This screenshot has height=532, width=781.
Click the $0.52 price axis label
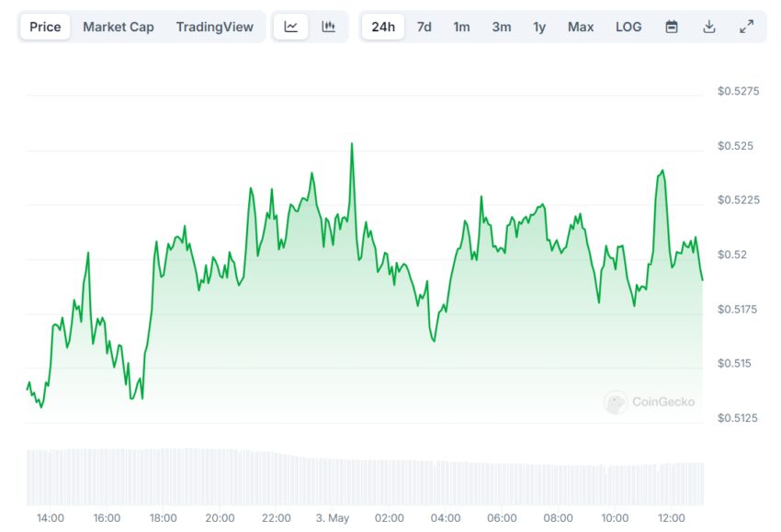[x=731, y=255]
